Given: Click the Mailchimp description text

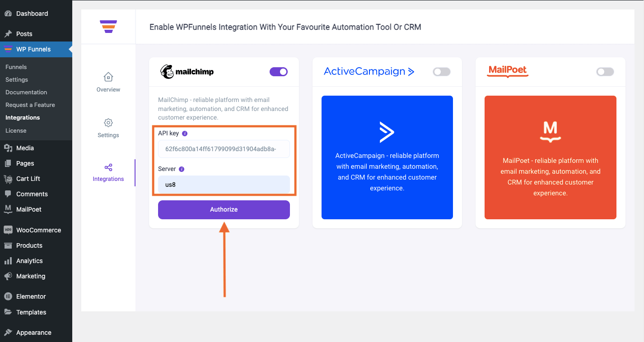Looking at the screenshot, I should coord(223,109).
